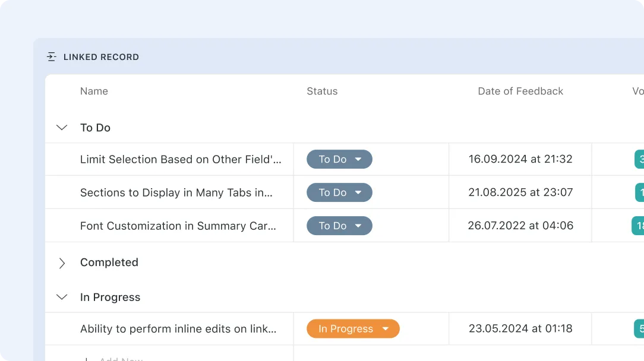Open status dropdown for Limit Selection row

pyautogui.click(x=339, y=159)
